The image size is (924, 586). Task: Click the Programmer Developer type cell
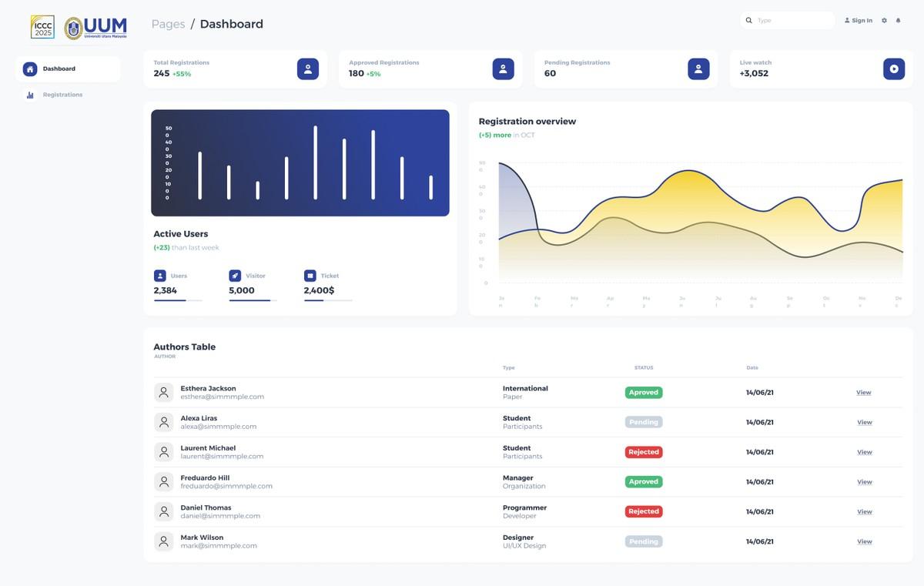pyautogui.click(x=524, y=512)
